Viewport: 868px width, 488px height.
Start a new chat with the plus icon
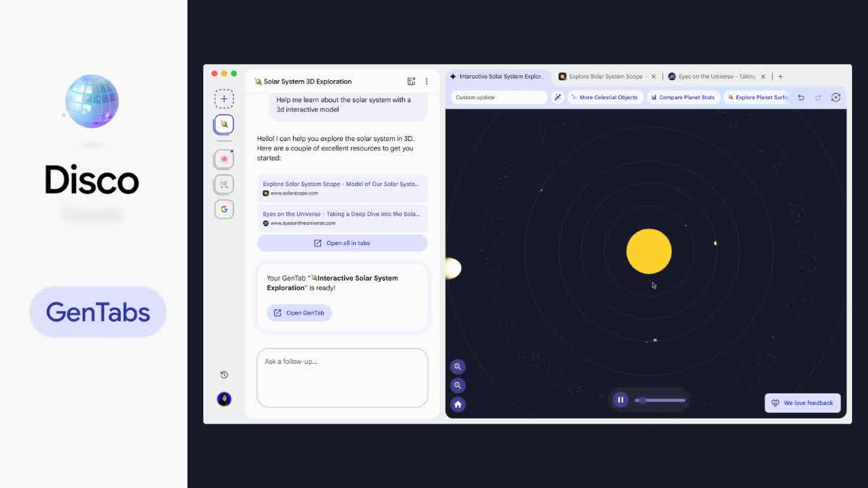pos(224,98)
